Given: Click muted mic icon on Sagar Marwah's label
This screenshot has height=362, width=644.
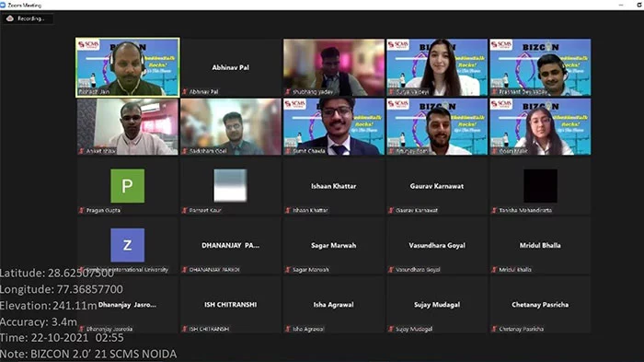Looking at the screenshot, I should tap(288, 270).
